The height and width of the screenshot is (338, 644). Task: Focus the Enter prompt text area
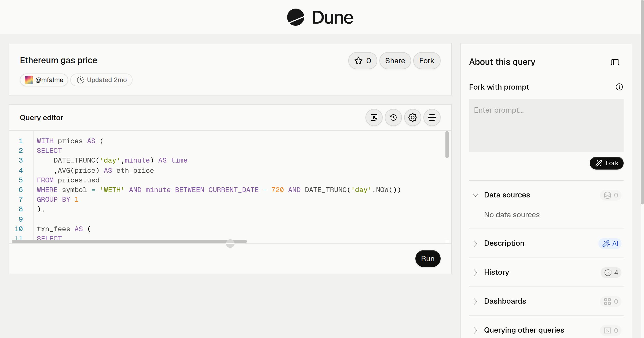click(546, 126)
